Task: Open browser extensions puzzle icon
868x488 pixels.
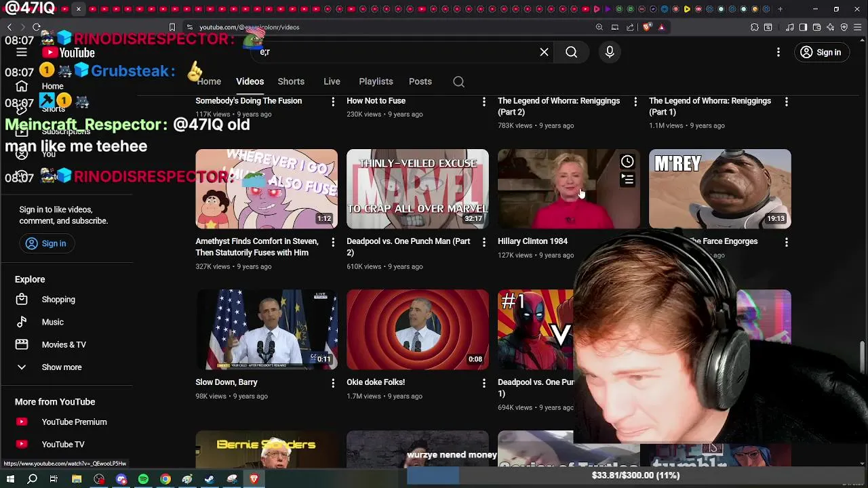Action: [x=755, y=27]
